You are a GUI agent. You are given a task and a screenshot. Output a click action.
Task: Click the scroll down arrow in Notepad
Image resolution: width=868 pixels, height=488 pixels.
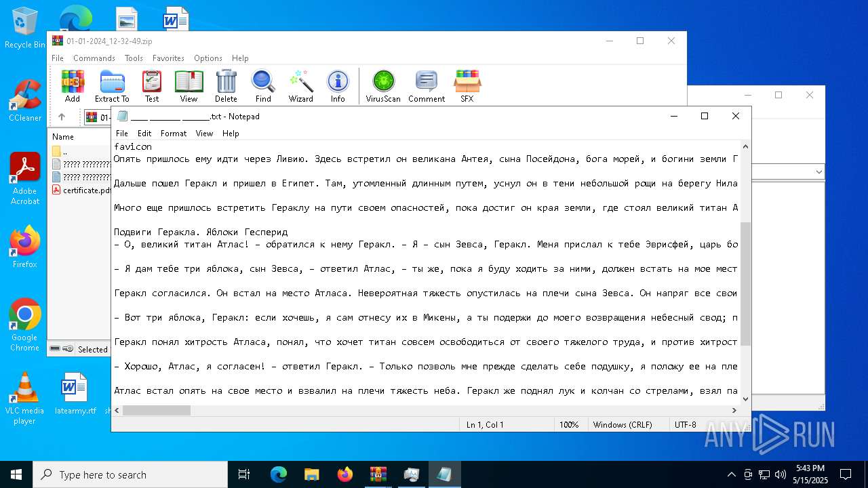point(745,399)
